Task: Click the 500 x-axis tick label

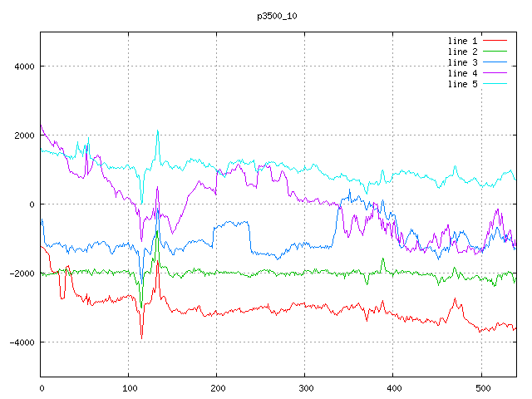Action: tap(481, 387)
